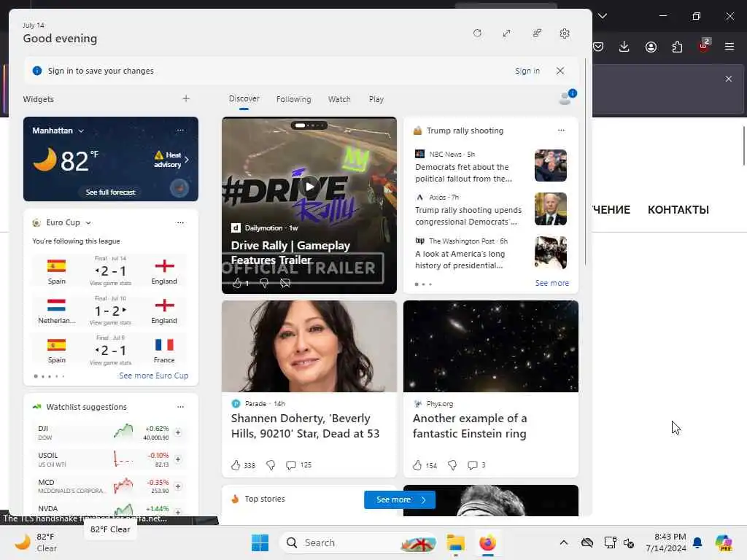This screenshot has height=560, width=747.
Task: Open the Copilot preview taskbar icon
Action: click(724, 542)
